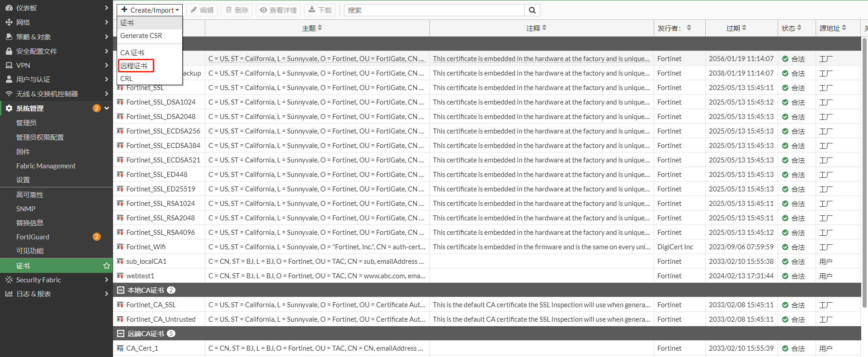Screen dimensions: 868x357
Task: Click the 查看详情 eye button
Action: point(278,10)
